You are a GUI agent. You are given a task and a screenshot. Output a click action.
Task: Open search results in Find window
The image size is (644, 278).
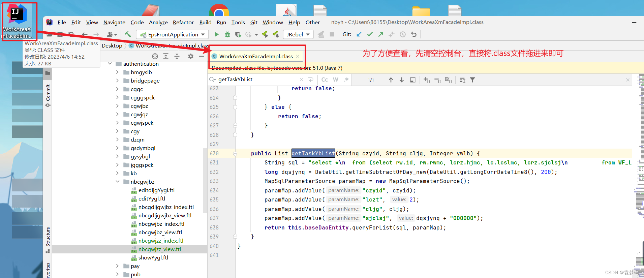click(413, 80)
